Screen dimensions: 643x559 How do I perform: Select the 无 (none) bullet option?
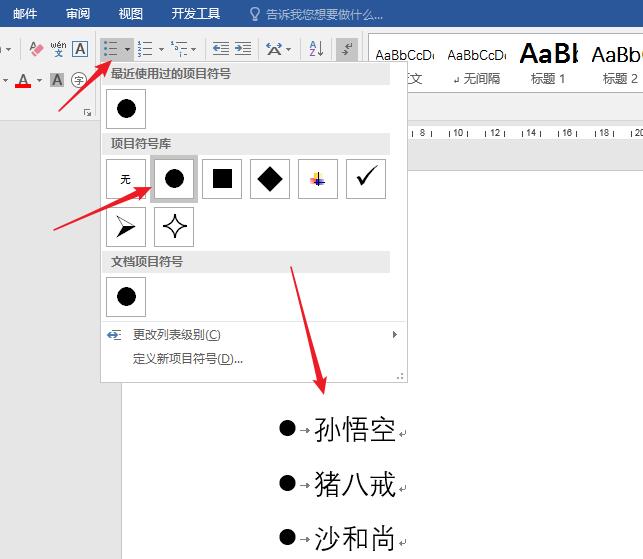click(126, 179)
